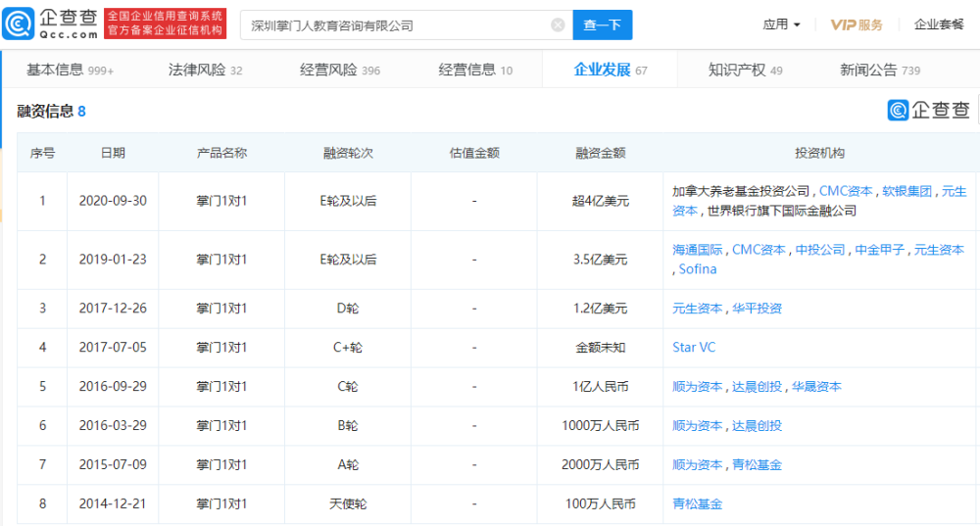This screenshot has width=980, height=526.
Task: Click the Star VC investor link
Action: pyautogui.click(x=693, y=348)
